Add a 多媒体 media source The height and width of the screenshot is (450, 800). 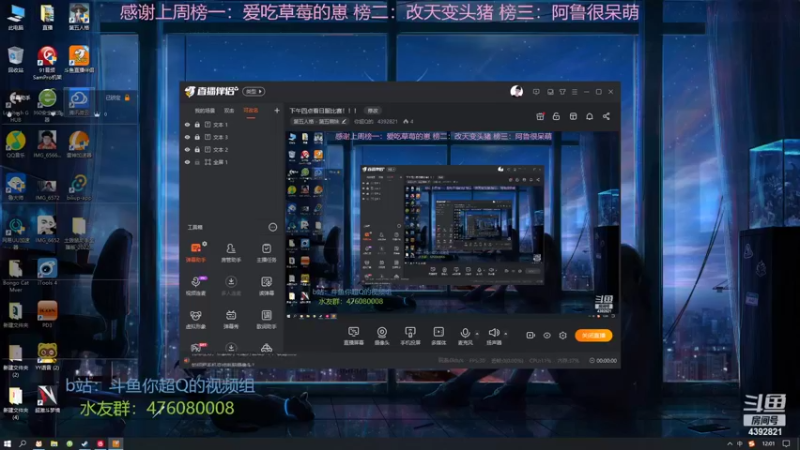tap(438, 336)
